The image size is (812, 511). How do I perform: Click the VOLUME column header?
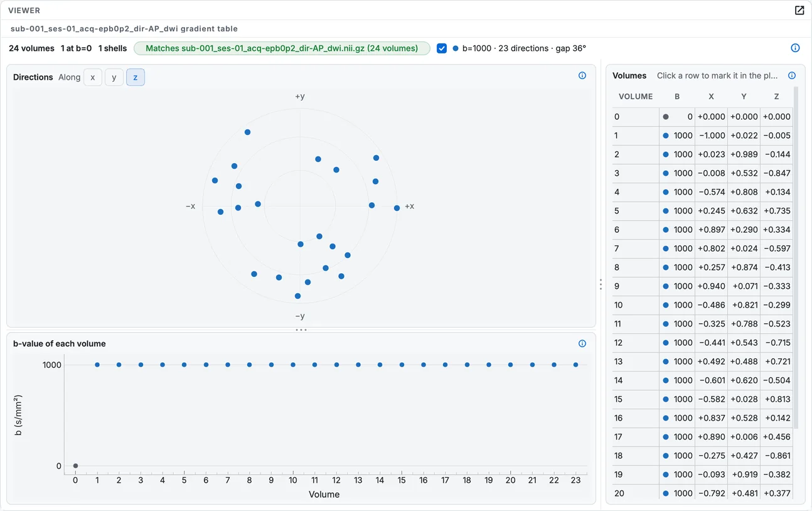pyautogui.click(x=636, y=97)
